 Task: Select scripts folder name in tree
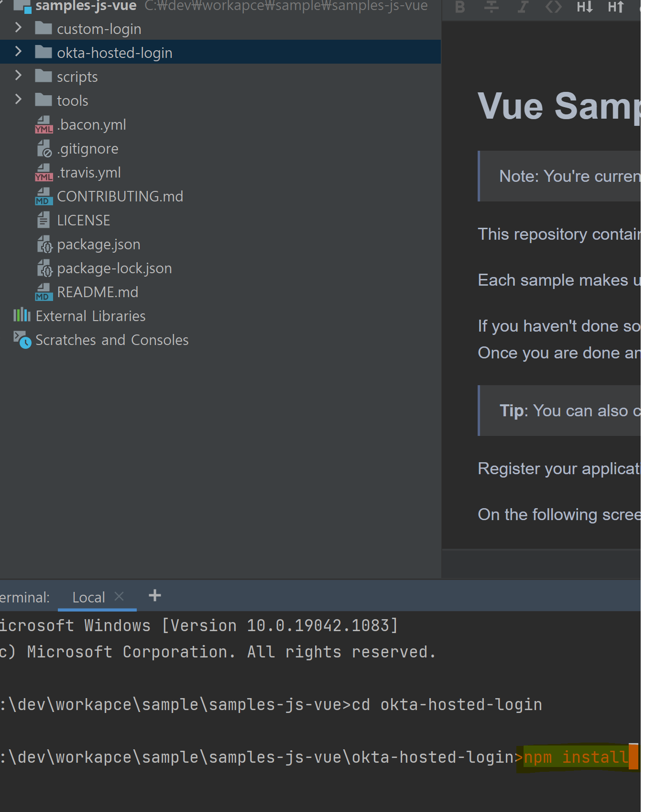coord(77,77)
